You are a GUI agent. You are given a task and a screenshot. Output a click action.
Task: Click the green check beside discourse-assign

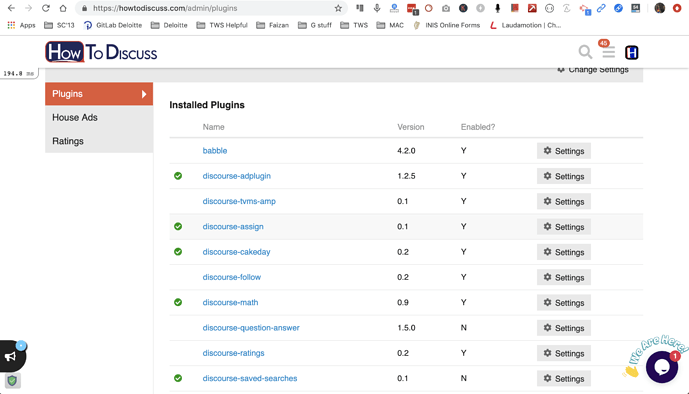coord(178,226)
